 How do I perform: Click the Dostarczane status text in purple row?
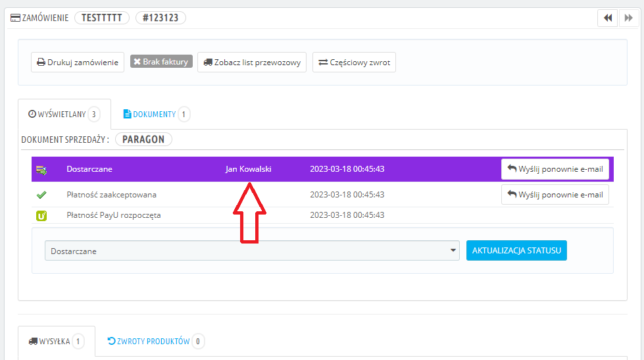pyautogui.click(x=89, y=169)
